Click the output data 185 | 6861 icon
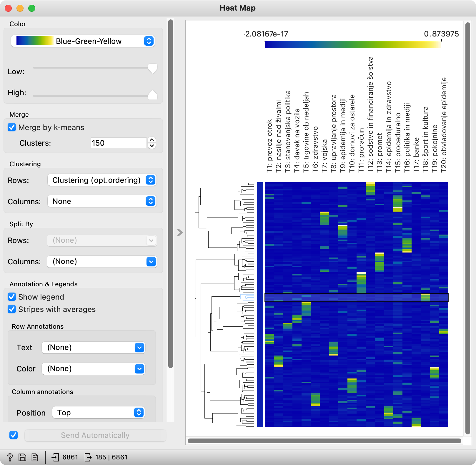Screen dimensions: 476x465 88,457
